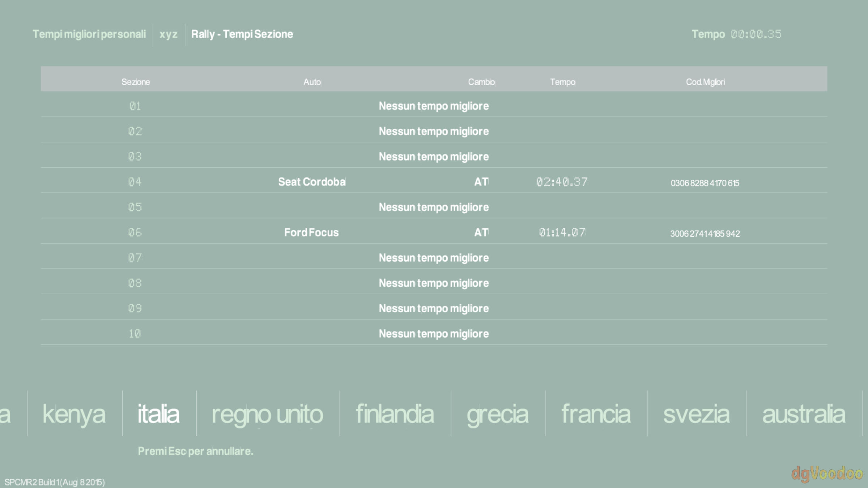Click the Sezione column header
The width and height of the screenshot is (868, 488).
pos(136,82)
